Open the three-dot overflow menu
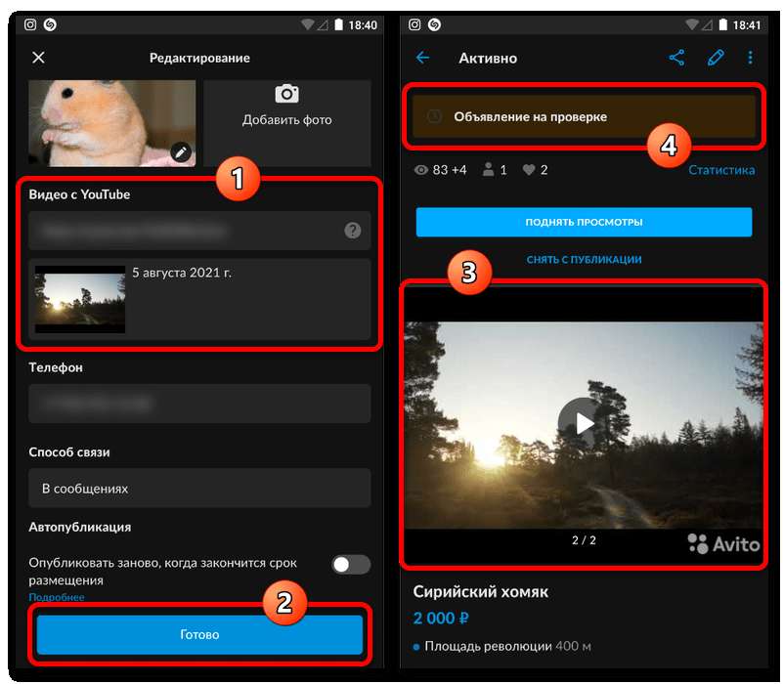Screen dimensions: 784x684 click(x=750, y=58)
